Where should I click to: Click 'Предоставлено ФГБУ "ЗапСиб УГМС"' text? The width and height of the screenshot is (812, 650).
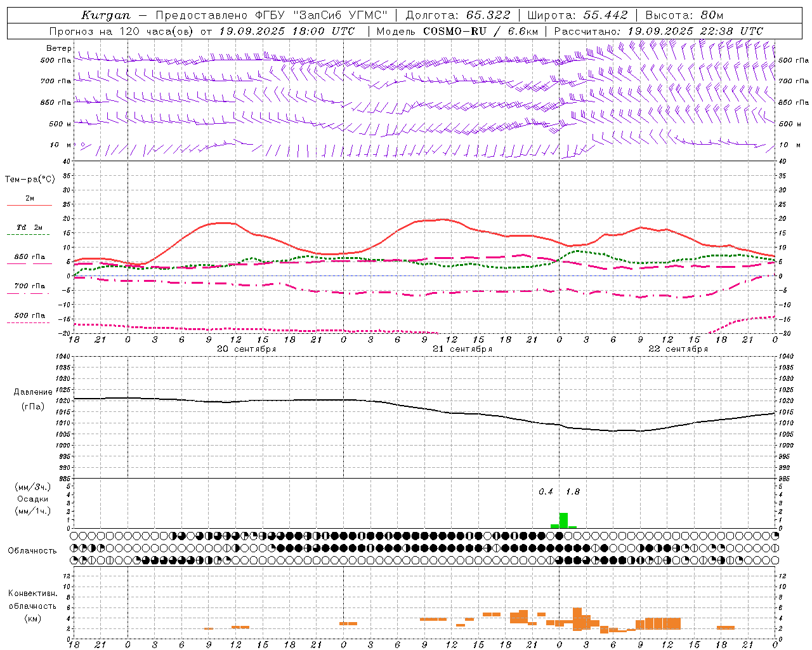pyautogui.click(x=272, y=15)
